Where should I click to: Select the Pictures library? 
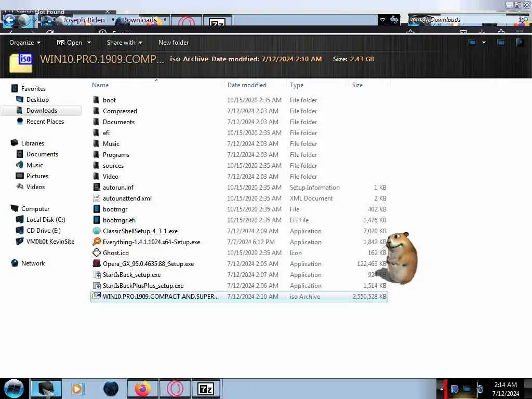[x=37, y=176]
